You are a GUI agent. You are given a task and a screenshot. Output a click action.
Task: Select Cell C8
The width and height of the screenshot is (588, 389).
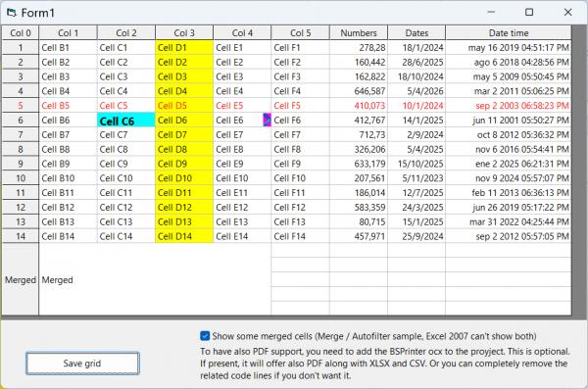126,149
